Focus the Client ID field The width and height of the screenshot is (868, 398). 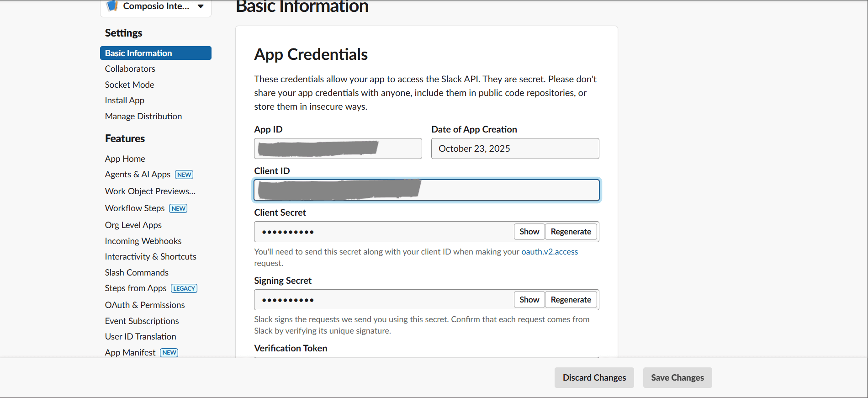427,190
